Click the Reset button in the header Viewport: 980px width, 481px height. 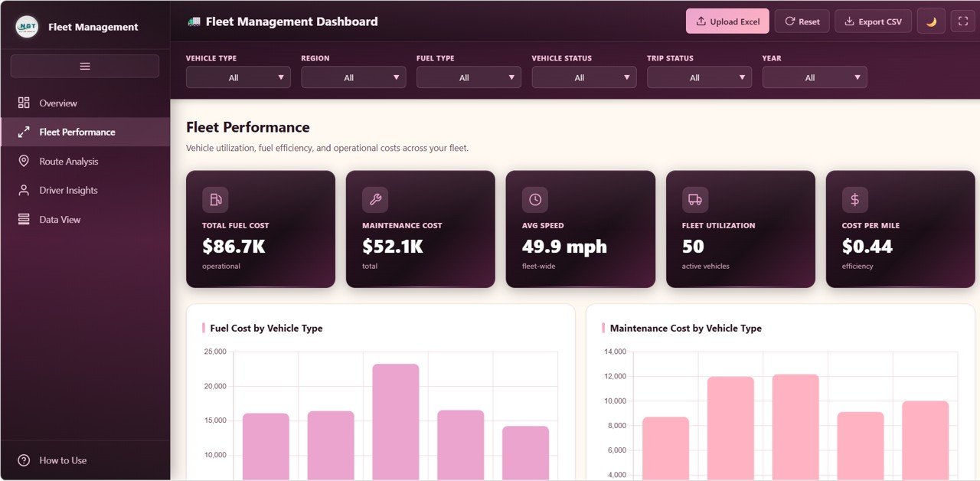[802, 21]
